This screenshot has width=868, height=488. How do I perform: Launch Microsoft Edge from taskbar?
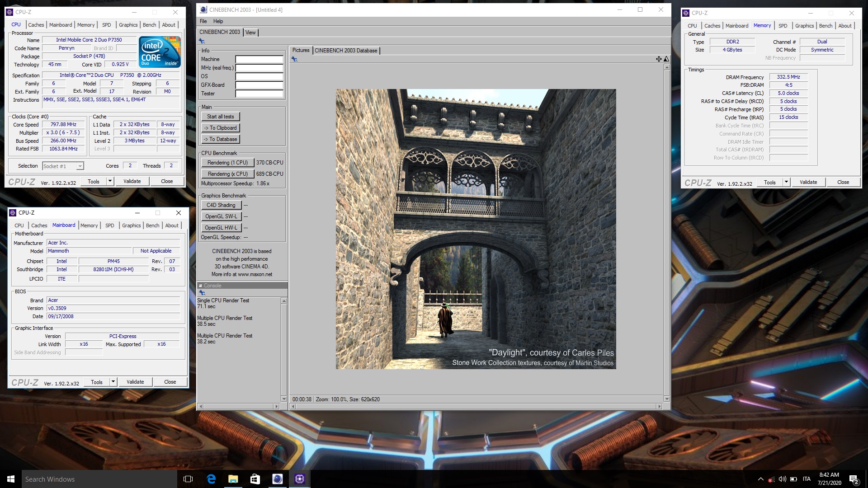(x=211, y=479)
